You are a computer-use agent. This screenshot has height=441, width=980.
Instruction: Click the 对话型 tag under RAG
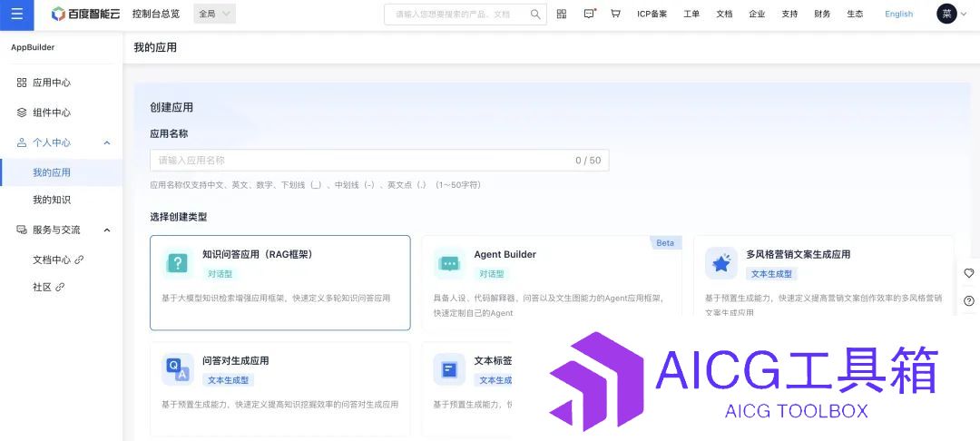tap(220, 274)
